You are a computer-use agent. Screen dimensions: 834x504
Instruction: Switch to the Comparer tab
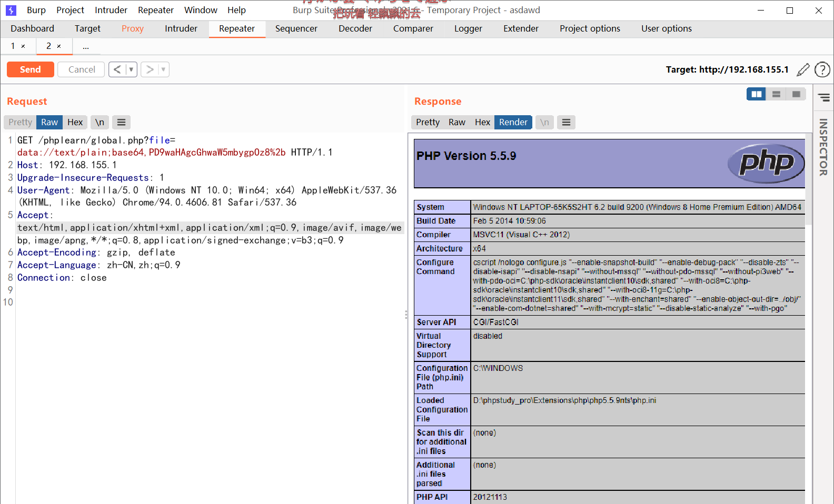pyautogui.click(x=413, y=28)
